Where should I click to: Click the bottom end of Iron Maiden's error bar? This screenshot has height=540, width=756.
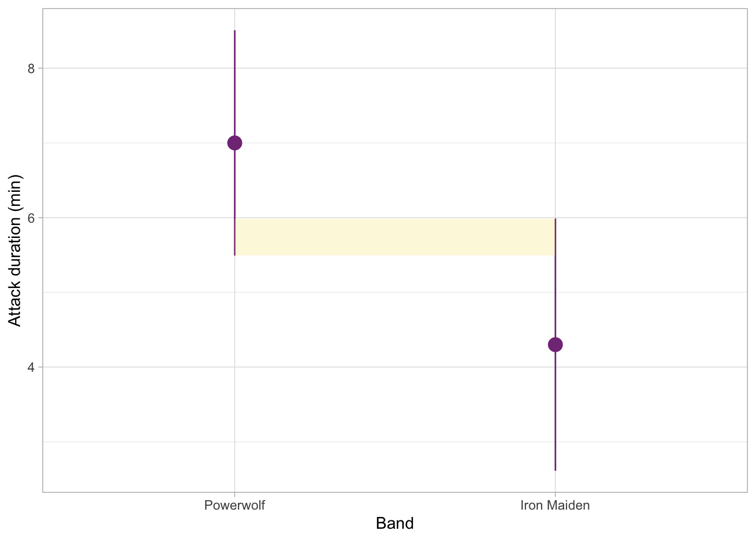point(555,469)
